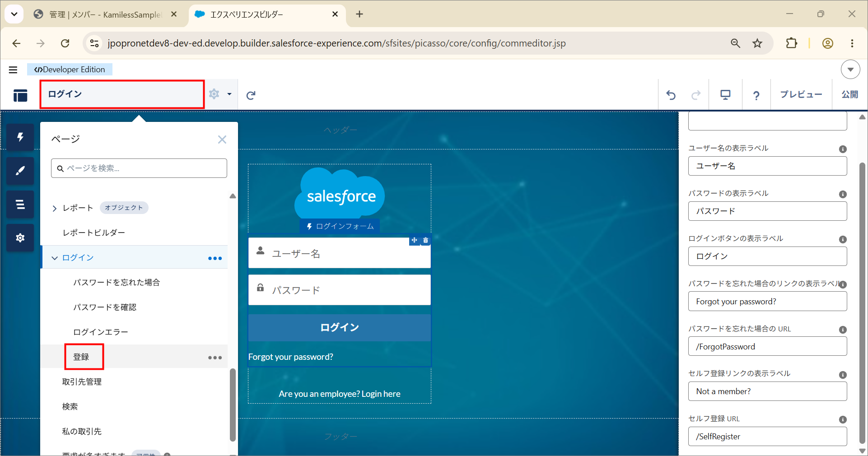868x456 pixels.
Task: Expand the レポート object tree item
Action: tap(55, 208)
